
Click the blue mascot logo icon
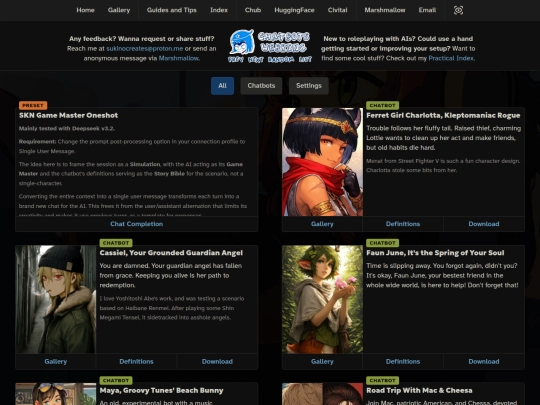pyautogui.click(x=242, y=42)
